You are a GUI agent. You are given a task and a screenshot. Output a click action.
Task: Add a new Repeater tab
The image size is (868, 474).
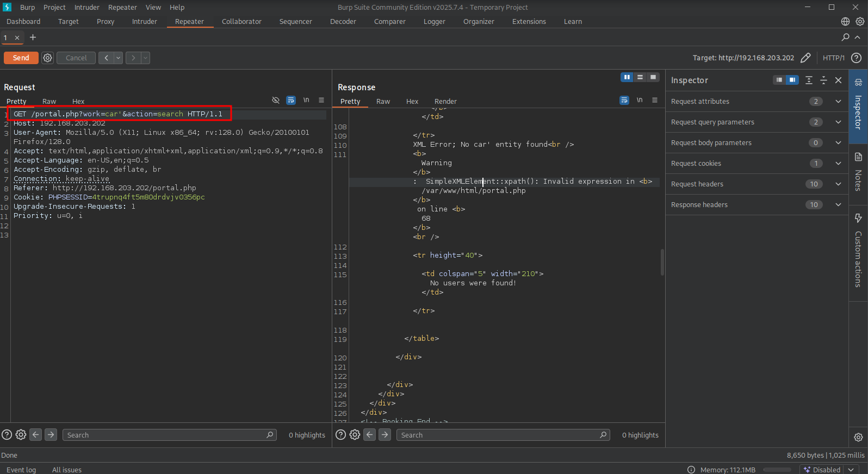coord(33,38)
